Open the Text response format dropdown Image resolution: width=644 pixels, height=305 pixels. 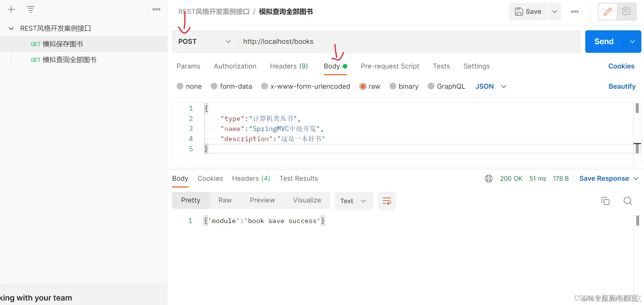coord(354,201)
